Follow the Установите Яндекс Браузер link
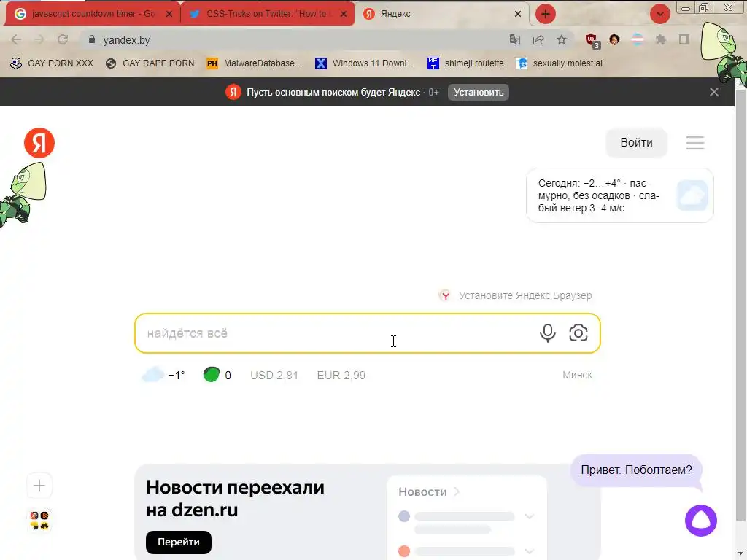 pos(515,296)
